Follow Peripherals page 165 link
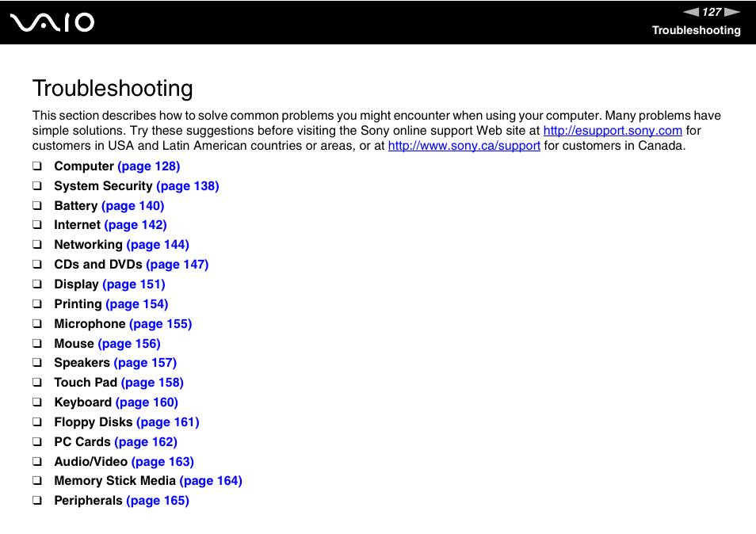The width and height of the screenshot is (756, 534). tap(158, 501)
